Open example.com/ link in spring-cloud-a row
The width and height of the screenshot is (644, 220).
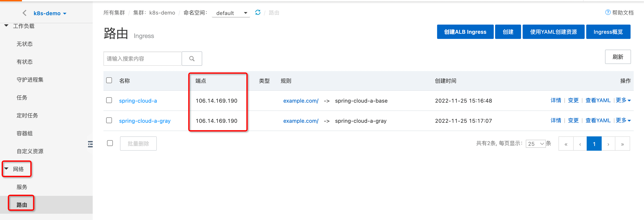[x=301, y=101]
